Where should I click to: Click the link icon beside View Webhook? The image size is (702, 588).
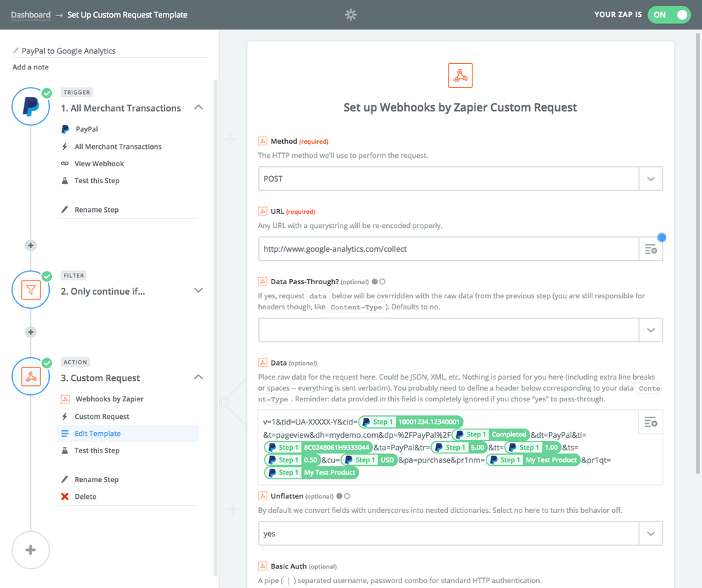(65, 163)
